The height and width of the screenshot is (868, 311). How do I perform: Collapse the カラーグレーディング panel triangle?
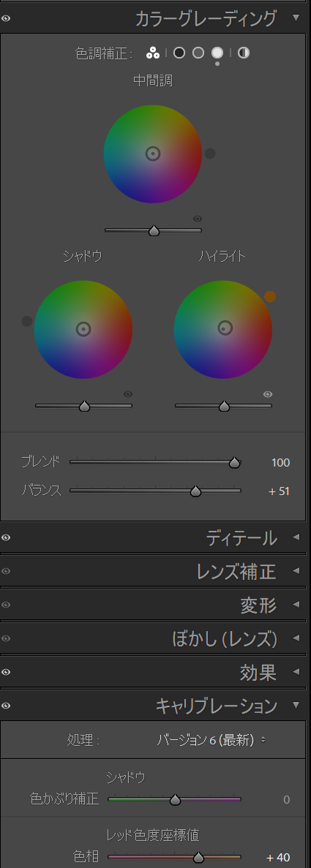point(296,18)
